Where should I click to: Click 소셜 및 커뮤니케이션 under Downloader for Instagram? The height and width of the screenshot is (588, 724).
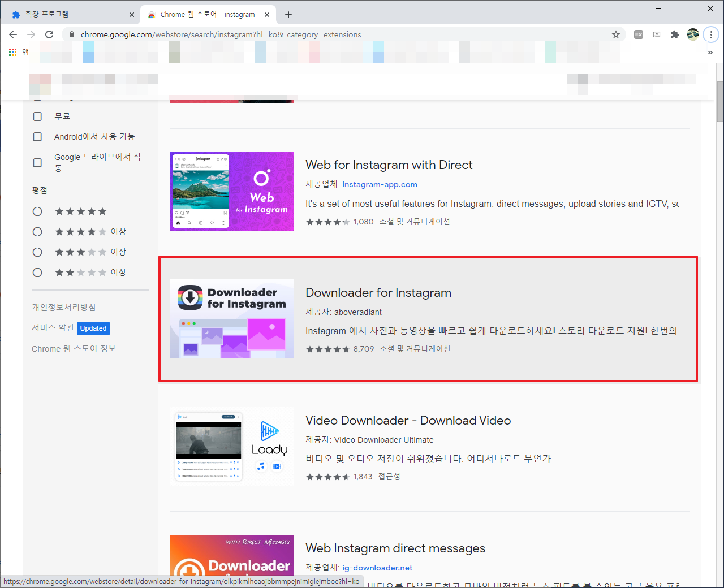pos(415,349)
